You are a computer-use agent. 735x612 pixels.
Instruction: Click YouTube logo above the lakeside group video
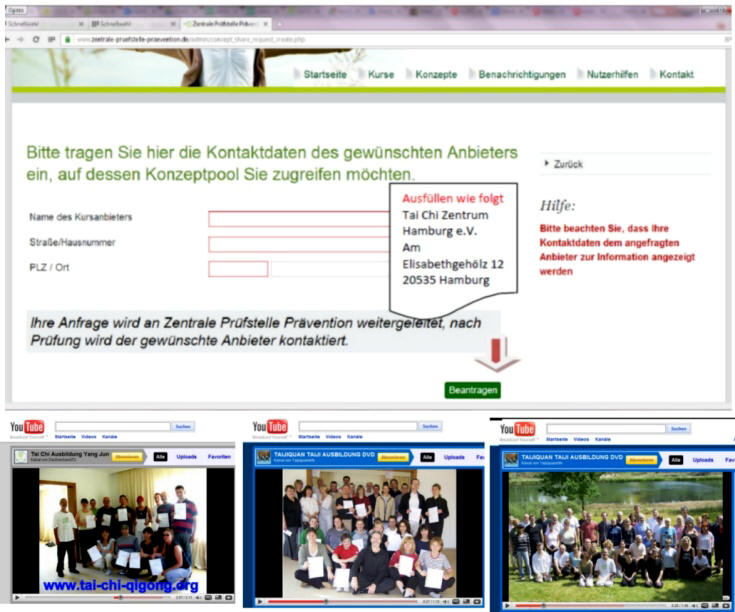pos(518,429)
